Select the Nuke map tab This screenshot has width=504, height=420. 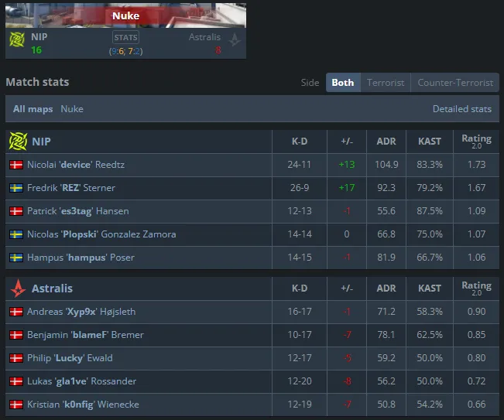(72, 109)
